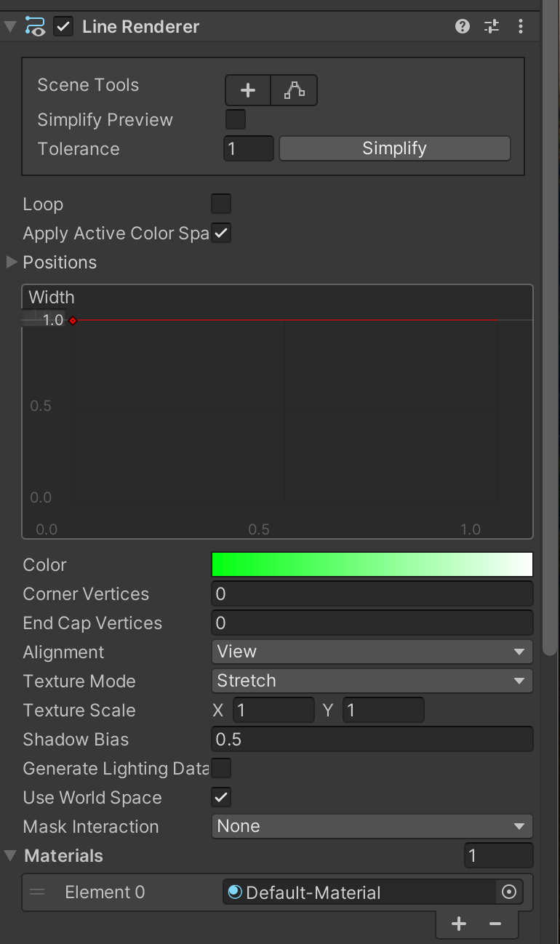Remove a material with the minus icon

coord(495,924)
